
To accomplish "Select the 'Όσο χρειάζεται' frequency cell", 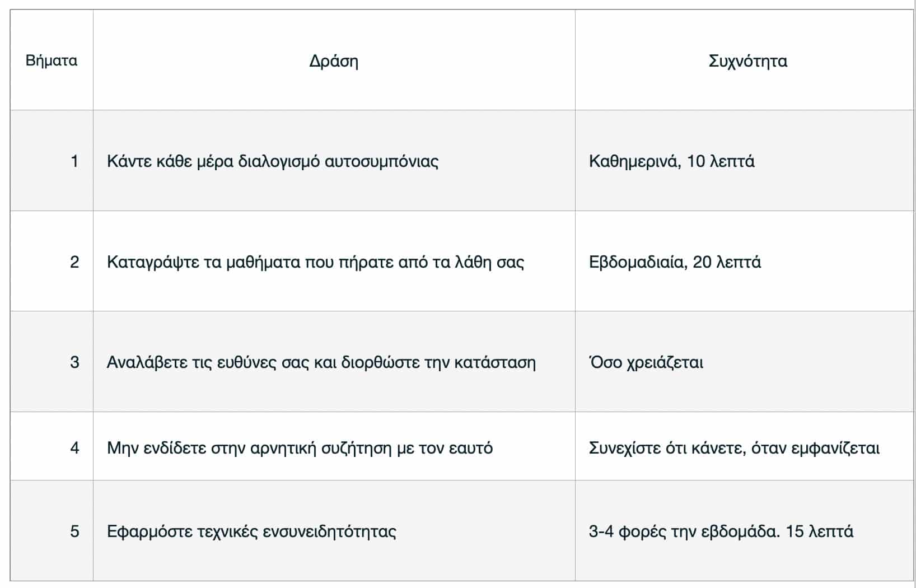I will pos(646,362).
